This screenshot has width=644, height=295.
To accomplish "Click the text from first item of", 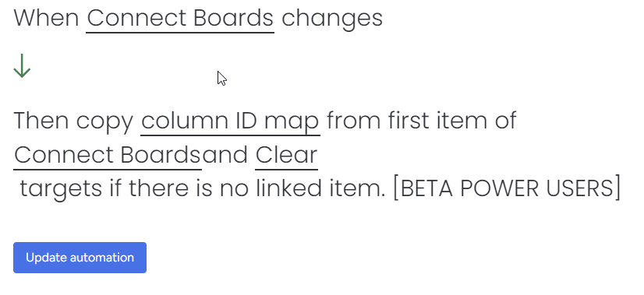I will pyautogui.click(x=422, y=121).
